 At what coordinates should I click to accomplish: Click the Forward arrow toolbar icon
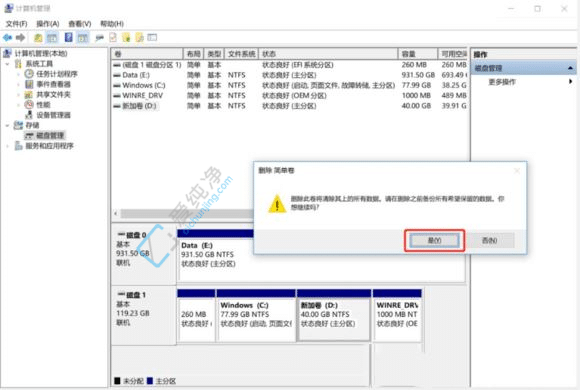coord(21,37)
